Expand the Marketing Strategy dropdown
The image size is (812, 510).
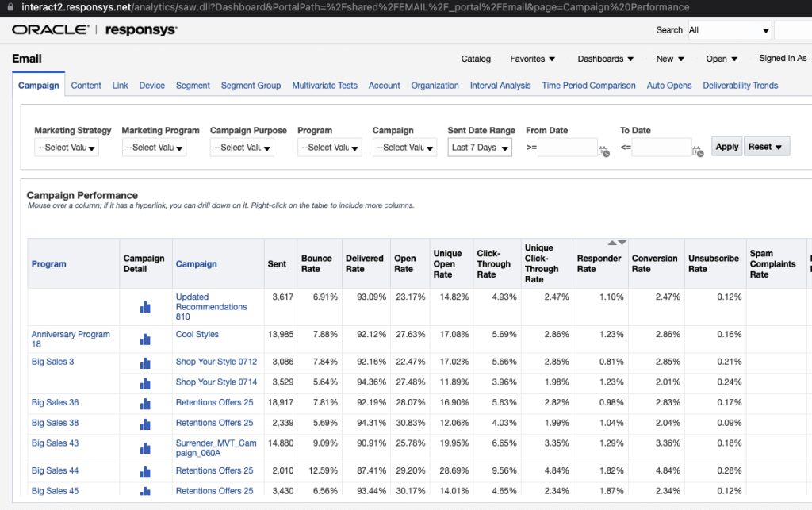point(67,148)
